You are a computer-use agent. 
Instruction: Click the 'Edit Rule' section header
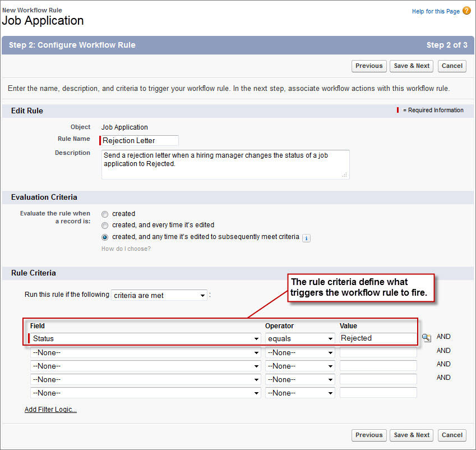[27, 111]
